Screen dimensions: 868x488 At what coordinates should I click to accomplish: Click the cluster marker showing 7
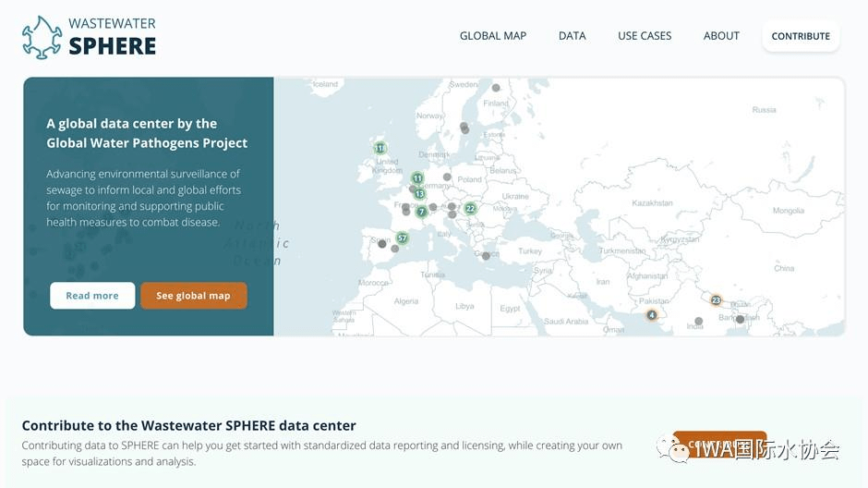[x=421, y=212]
